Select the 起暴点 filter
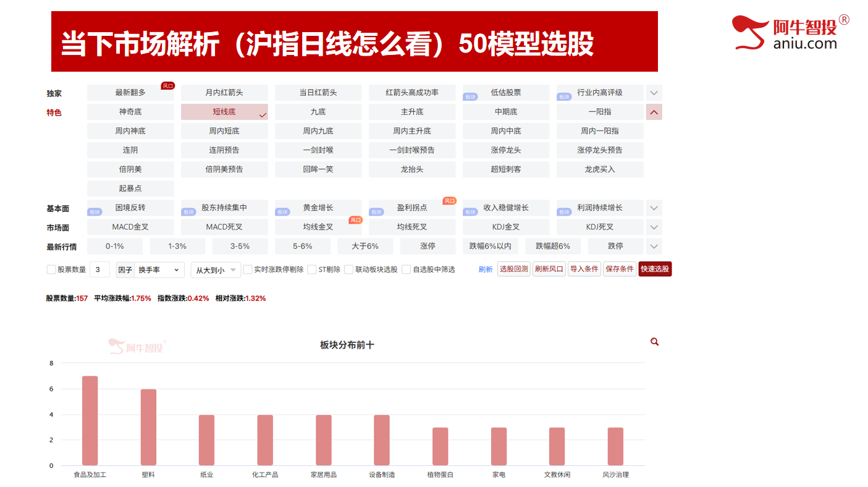Viewport: 868px width, 487px height. coord(130,188)
